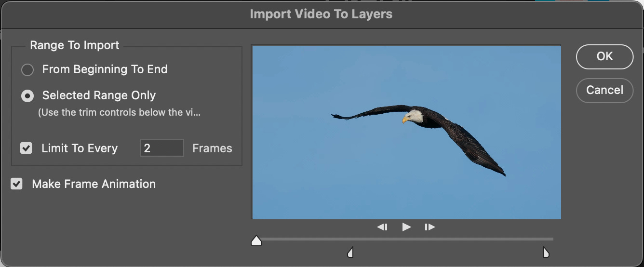Play the video preview

(x=406, y=227)
